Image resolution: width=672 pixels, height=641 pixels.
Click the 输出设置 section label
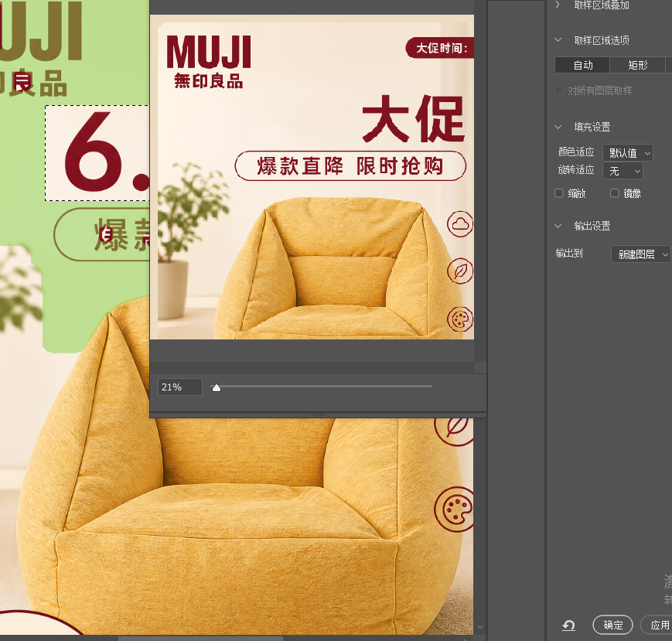pyautogui.click(x=592, y=226)
